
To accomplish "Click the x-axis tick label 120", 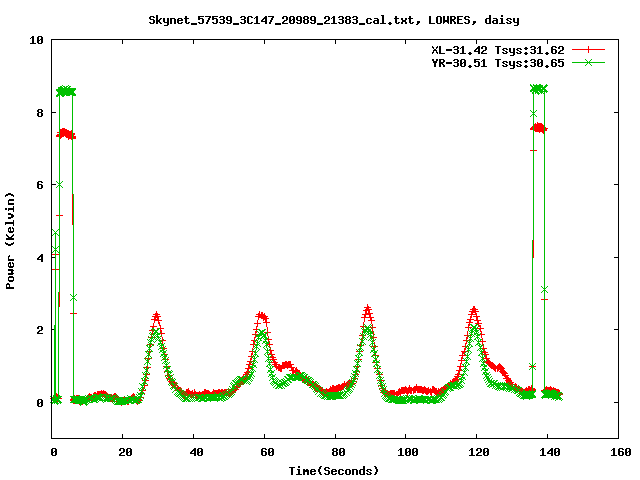I will (x=479, y=452).
